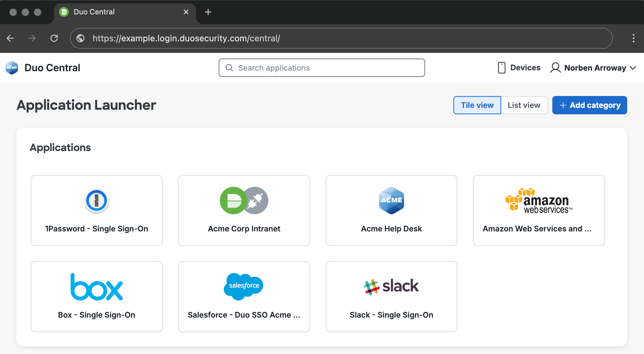Open Box Single Sign-On

pos(97,297)
